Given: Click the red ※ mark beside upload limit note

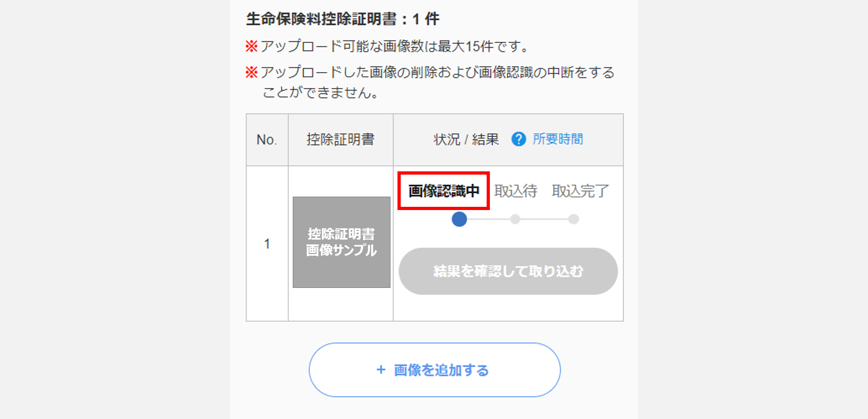Looking at the screenshot, I should (251, 46).
